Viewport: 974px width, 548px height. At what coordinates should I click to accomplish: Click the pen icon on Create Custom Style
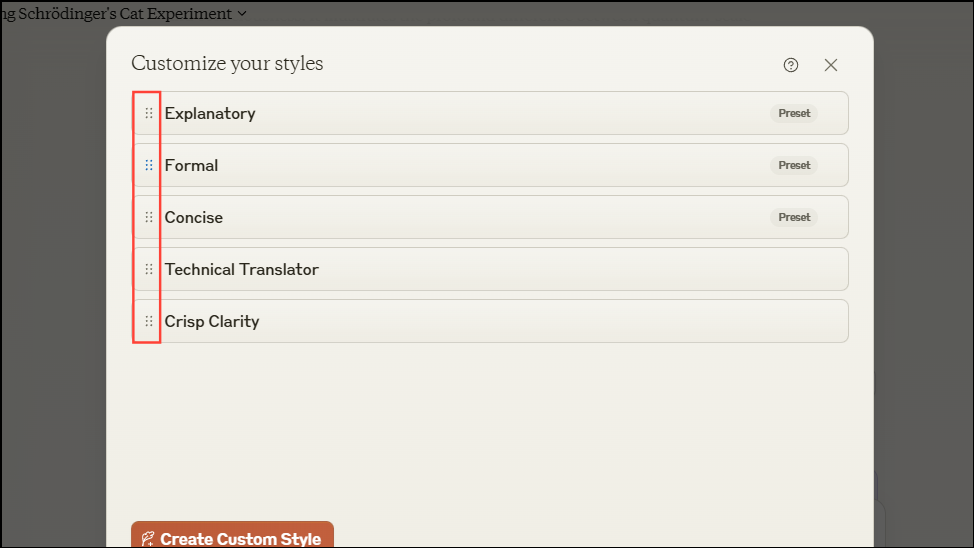pos(148,539)
